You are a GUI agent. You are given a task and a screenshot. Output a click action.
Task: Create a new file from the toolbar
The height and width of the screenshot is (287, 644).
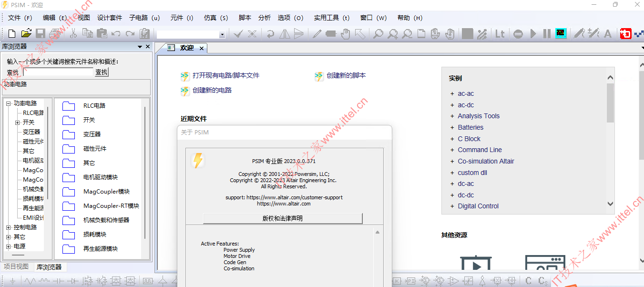click(x=12, y=33)
